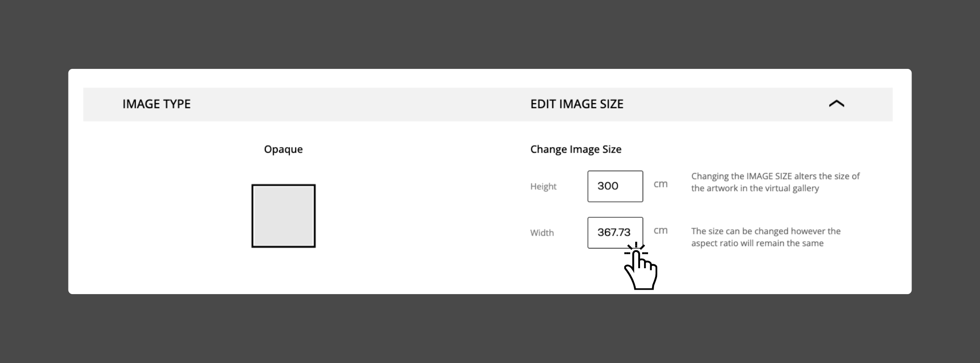Click blank white area below the Opaque square
980x363 pixels.
(283, 272)
